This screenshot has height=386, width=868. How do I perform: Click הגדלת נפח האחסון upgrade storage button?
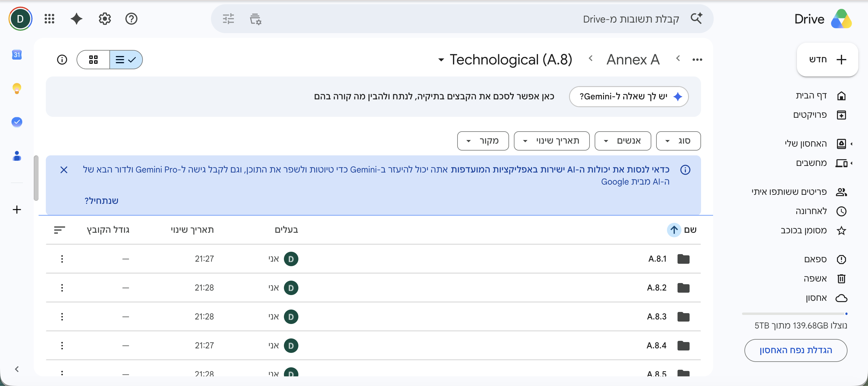tap(796, 350)
